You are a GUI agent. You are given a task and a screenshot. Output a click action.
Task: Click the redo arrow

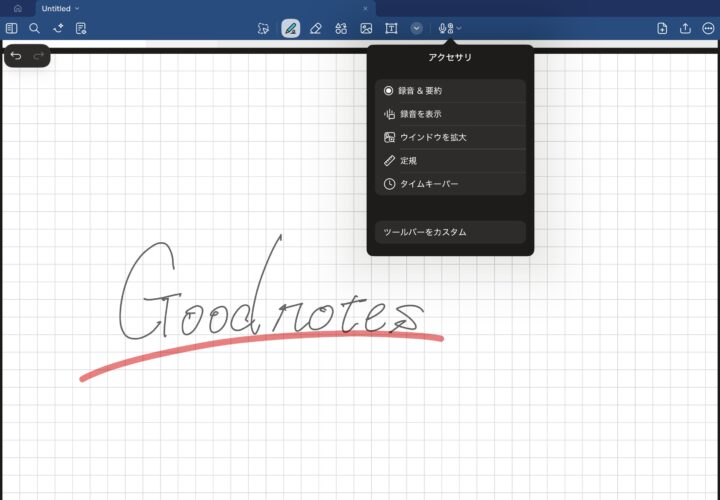[x=39, y=56]
